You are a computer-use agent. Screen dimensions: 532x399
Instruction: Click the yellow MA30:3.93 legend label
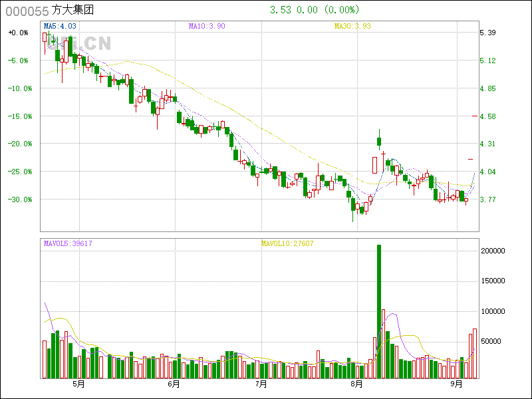coord(352,26)
